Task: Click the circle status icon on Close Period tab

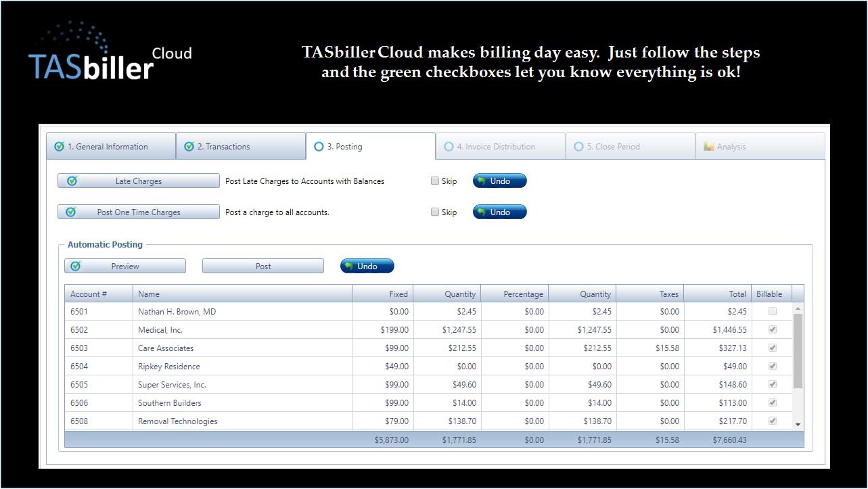Action: [578, 146]
